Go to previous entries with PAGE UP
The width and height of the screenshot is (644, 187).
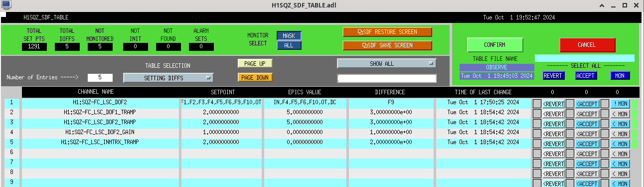pyautogui.click(x=255, y=64)
